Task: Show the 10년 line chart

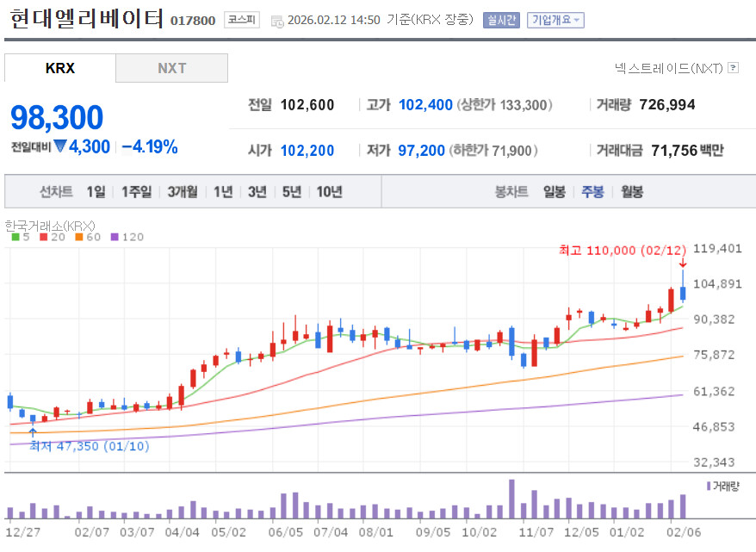Action: coord(329,192)
